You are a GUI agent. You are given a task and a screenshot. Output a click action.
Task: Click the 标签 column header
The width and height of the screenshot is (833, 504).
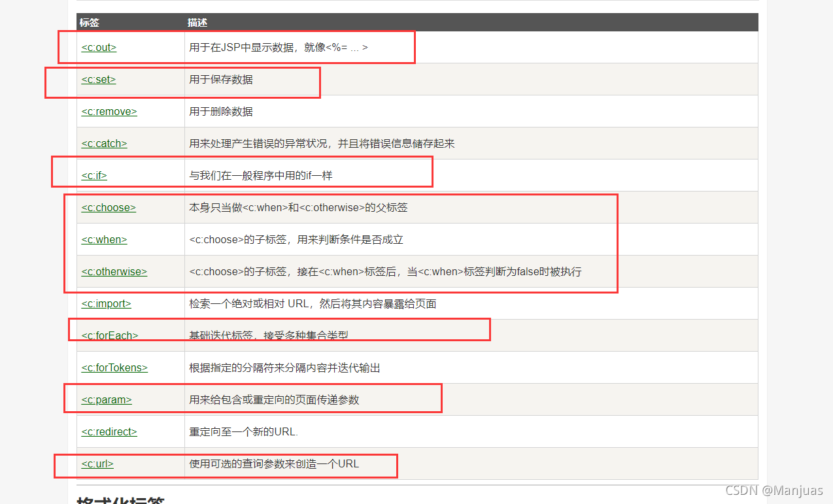pyautogui.click(x=89, y=22)
